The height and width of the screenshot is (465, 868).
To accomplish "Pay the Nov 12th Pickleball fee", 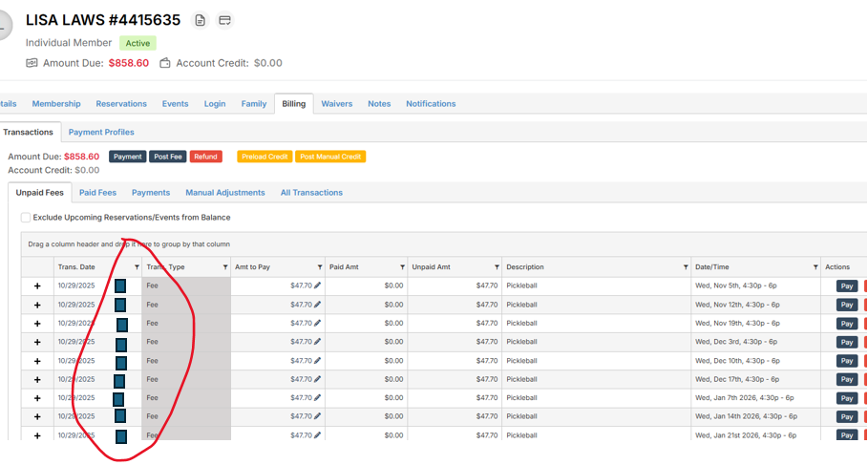I will pos(846,305).
